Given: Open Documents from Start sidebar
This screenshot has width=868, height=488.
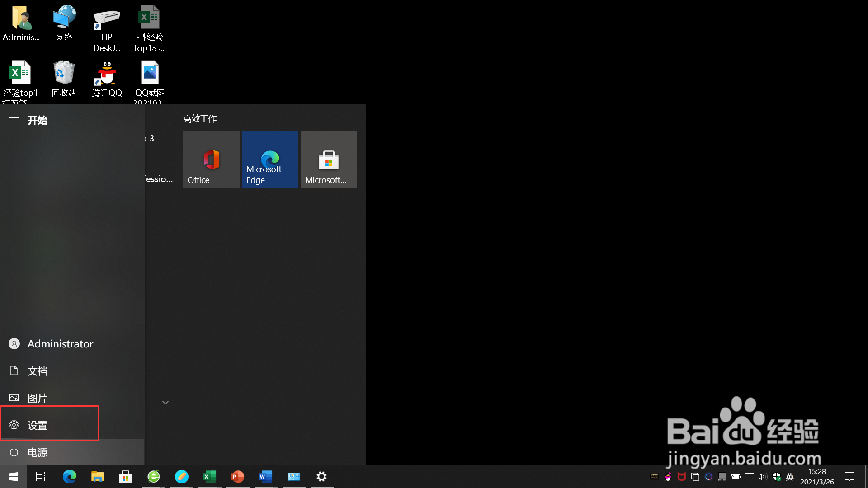Looking at the screenshot, I should point(37,371).
